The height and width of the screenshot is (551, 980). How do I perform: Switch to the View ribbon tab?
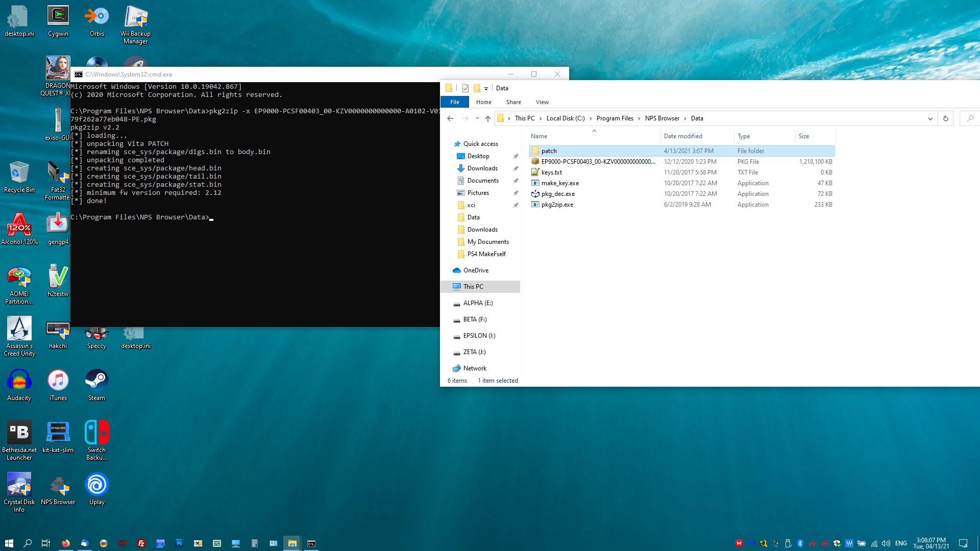tap(542, 102)
